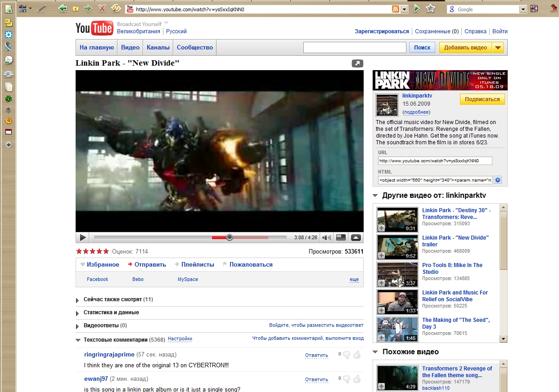
Task: Click the video playhead knob
Action: pyautogui.click(x=230, y=237)
